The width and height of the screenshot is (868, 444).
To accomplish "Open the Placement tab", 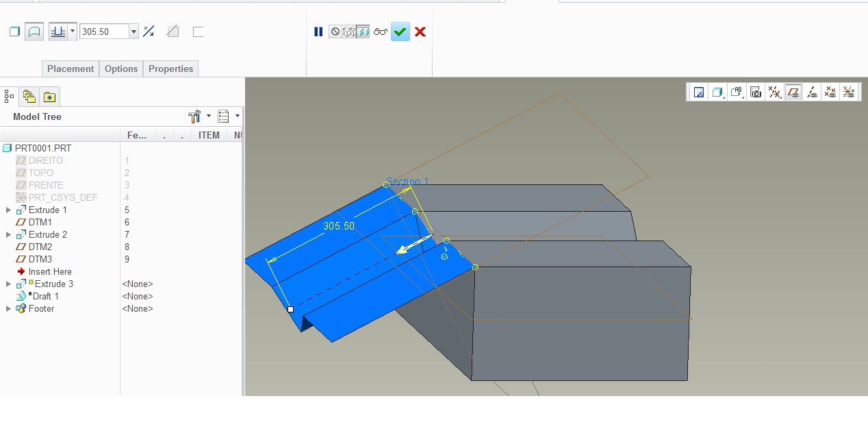I will click(x=71, y=69).
